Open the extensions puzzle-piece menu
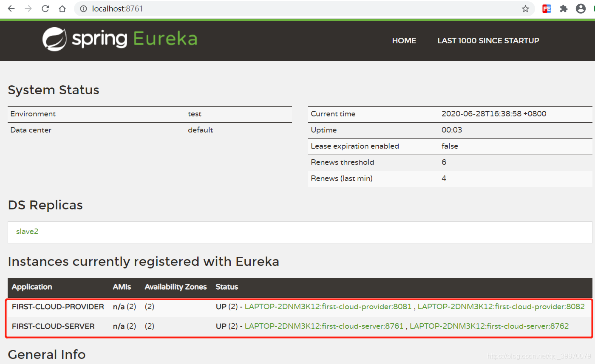This screenshot has width=595, height=364. tap(564, 8)
